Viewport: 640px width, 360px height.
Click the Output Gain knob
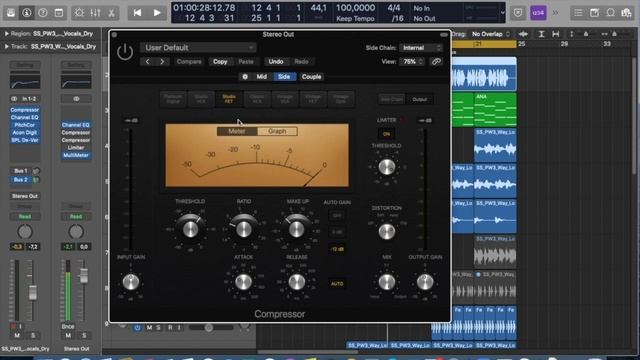[x=425, y=282]
